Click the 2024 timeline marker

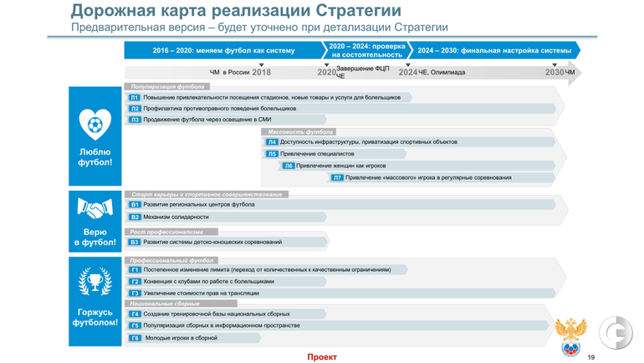[408, 73]
